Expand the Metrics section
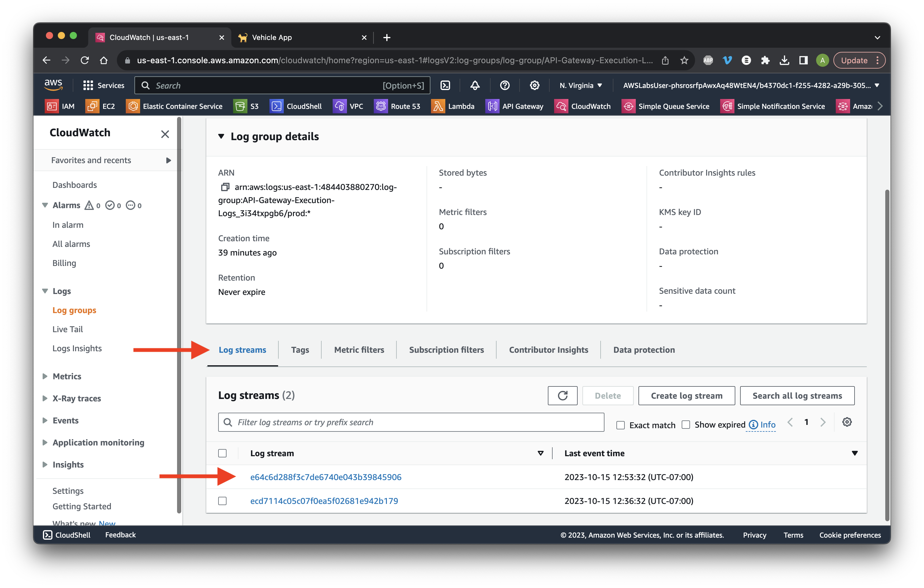This screenshot has height=588, width=924. [x=45, y=376]
